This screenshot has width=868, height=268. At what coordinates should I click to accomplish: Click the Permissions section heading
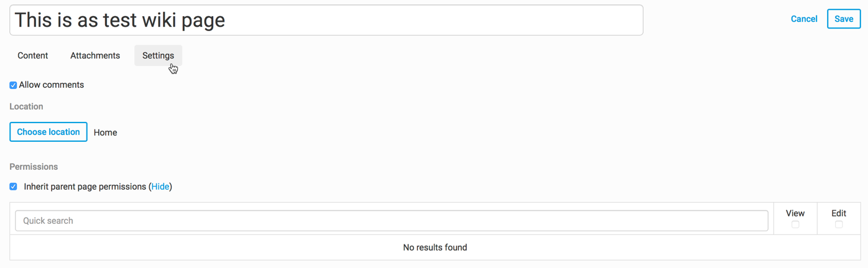pos(34,167)
